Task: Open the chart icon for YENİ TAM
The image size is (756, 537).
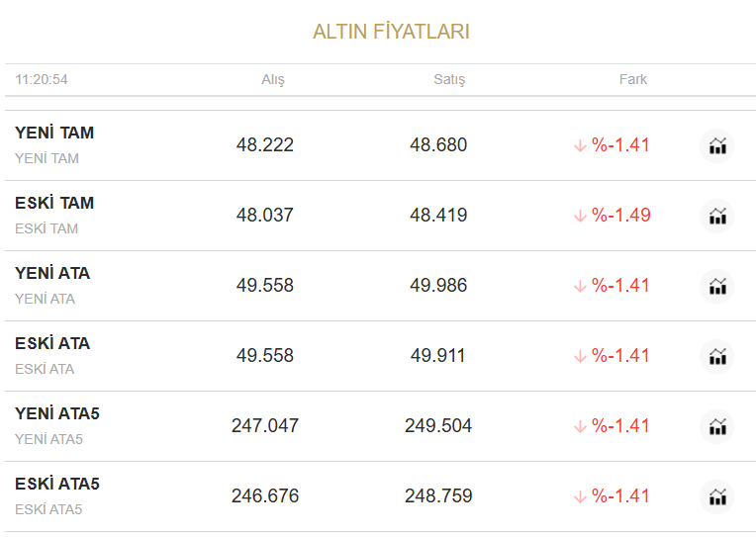Action: point(717,145)
